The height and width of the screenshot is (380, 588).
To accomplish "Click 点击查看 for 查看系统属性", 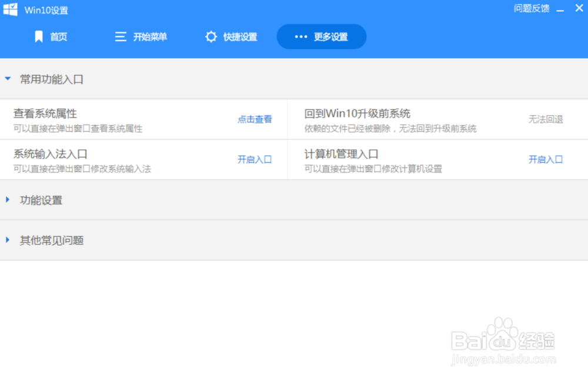I will [255, 119].
